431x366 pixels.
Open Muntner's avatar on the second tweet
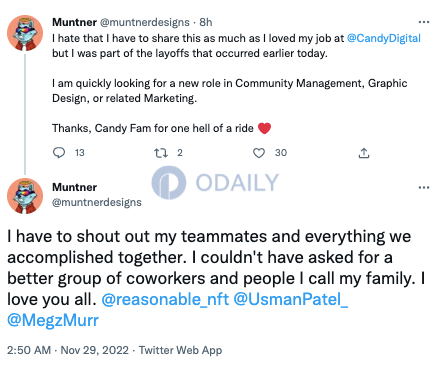click(25, 196)
